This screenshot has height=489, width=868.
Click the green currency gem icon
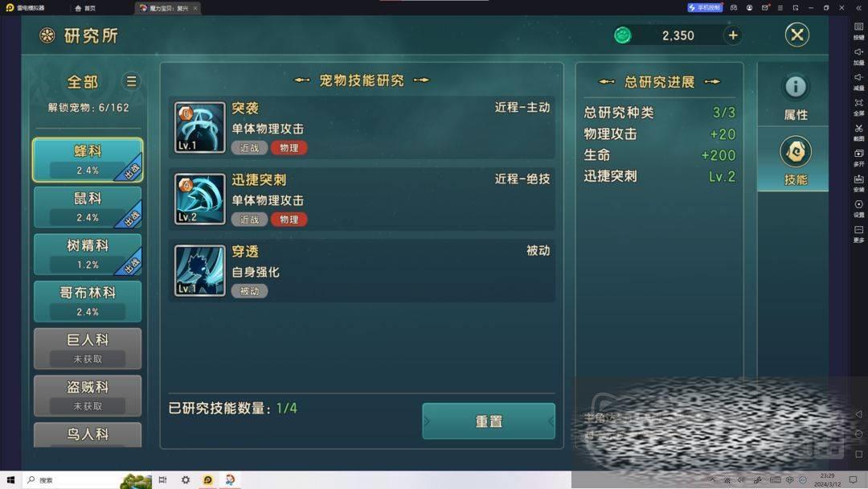pyautogui.click(x=623, y=35)
